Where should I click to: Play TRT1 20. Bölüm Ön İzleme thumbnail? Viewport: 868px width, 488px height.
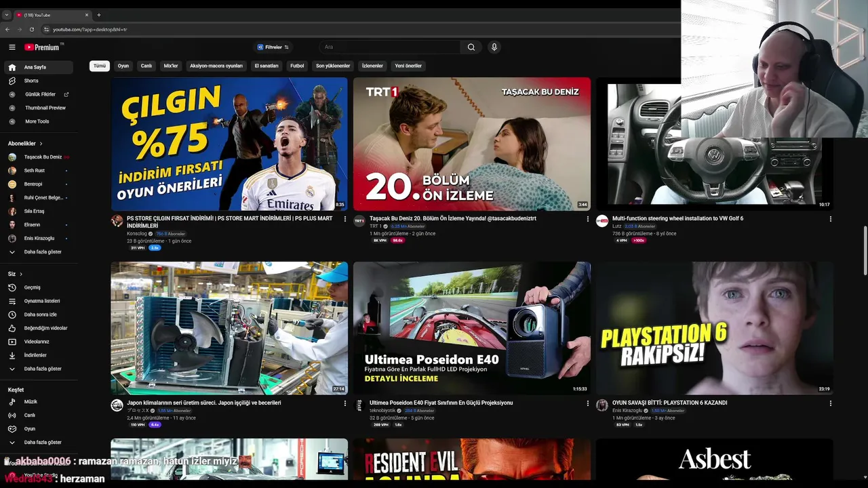472,144
